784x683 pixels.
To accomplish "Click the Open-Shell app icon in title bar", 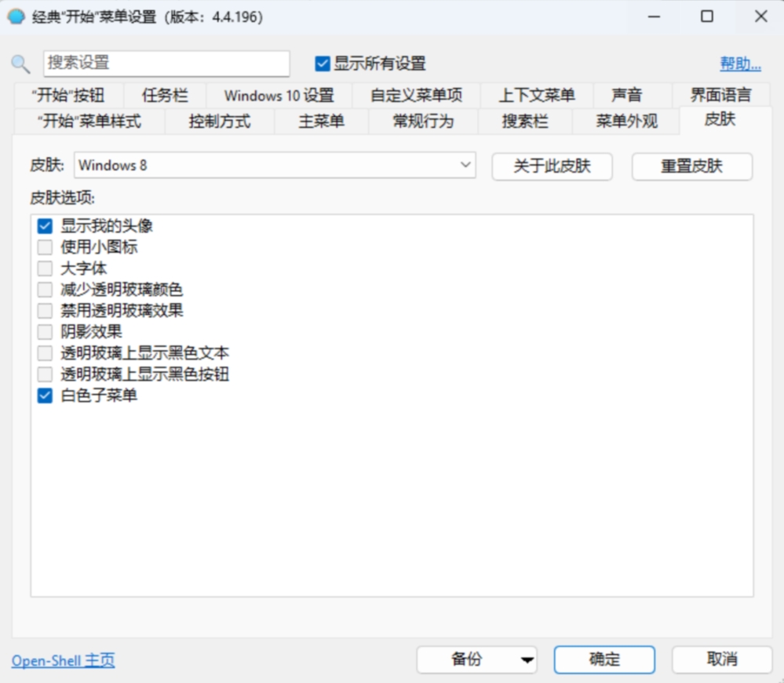I will pyautogui.click(x=16, y=16).
